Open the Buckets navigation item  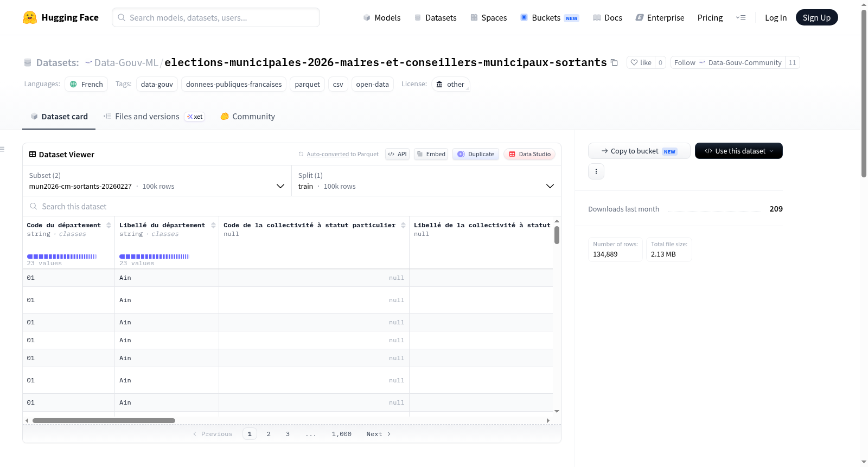click(550, 17)
